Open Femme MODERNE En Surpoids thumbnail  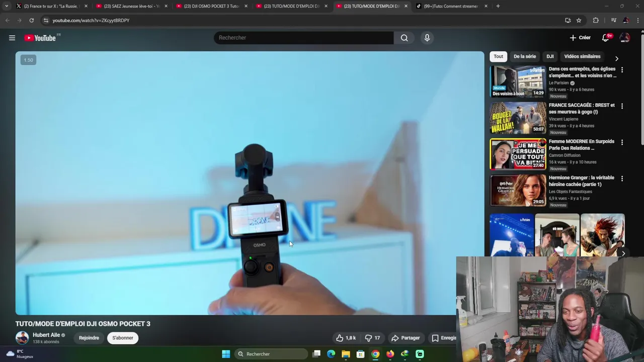click(518, 154)
